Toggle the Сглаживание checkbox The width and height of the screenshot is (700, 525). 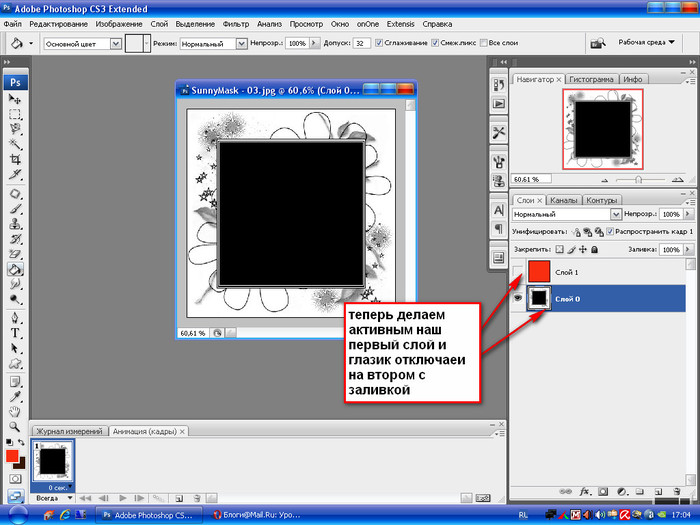pos(379,43)
